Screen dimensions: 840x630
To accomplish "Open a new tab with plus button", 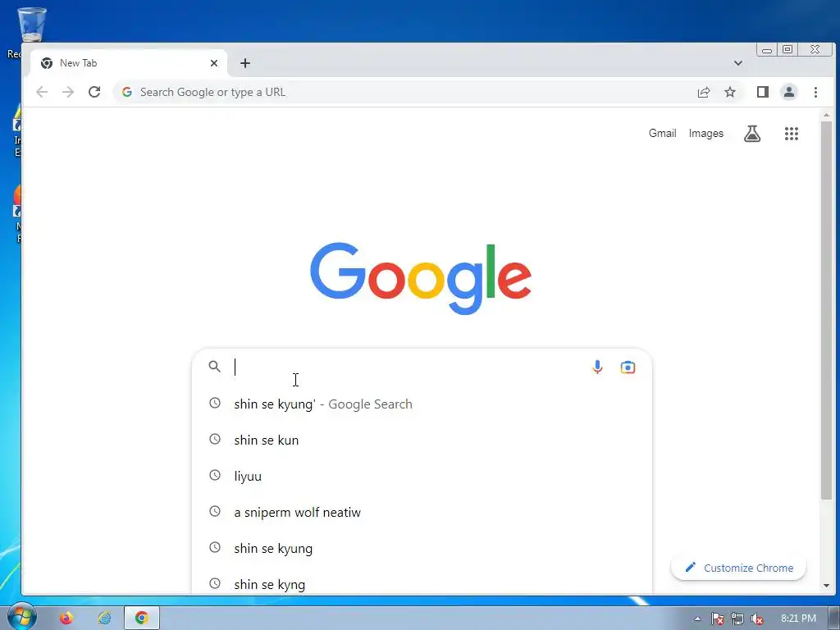I will (x=244, y=63).
